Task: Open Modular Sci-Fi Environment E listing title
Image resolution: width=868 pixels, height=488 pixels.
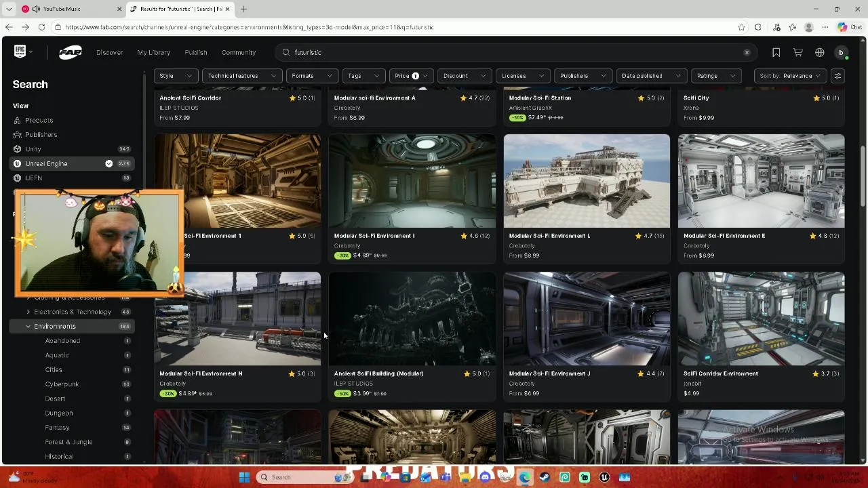Action: click(x=724, y=236)
